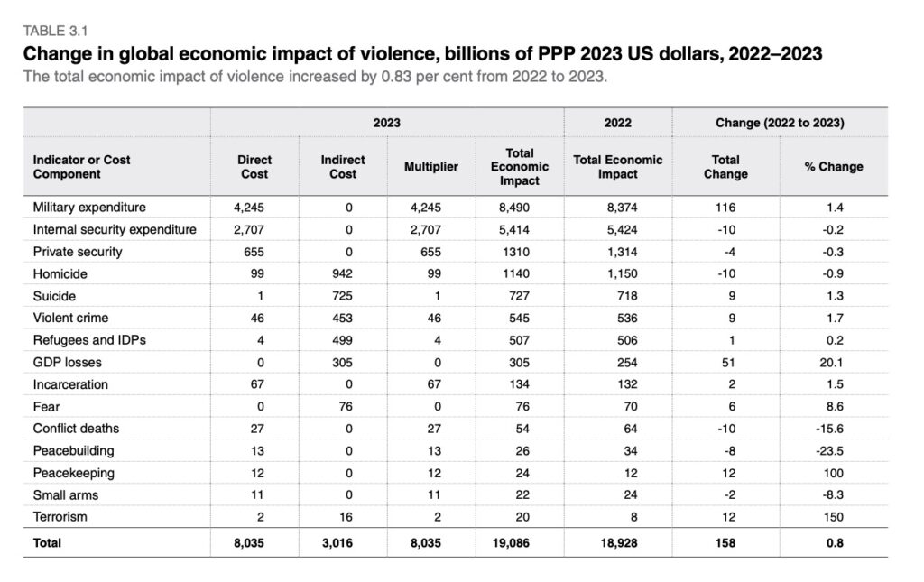Select the "Internal security expenditure" row label

(x=114, y=229)
